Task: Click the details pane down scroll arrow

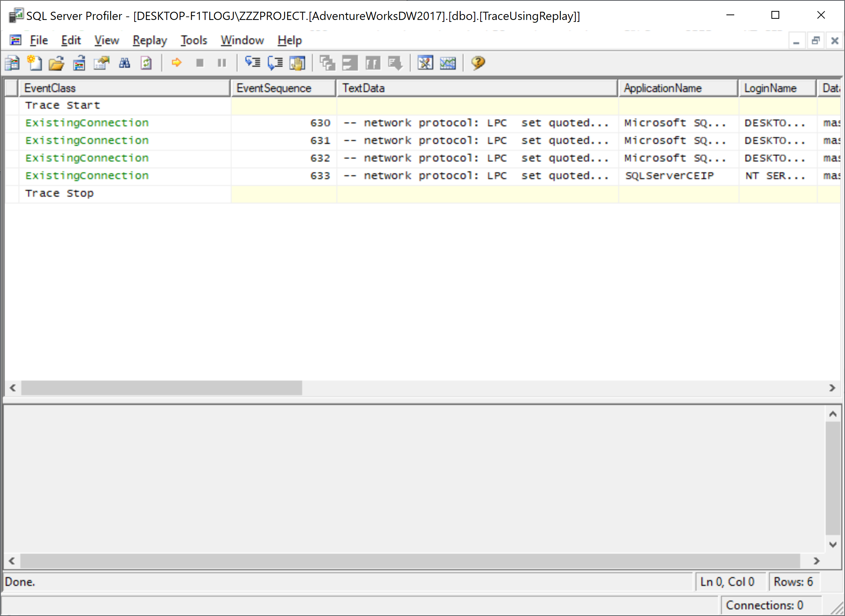Action: click(833, 544)
